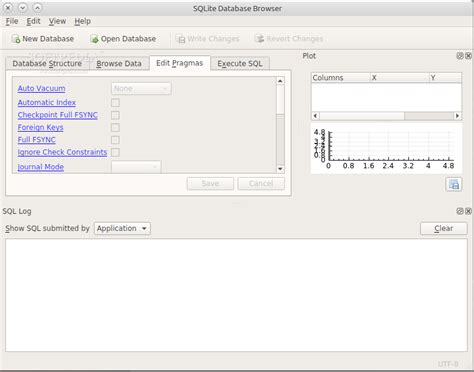Switch to the Browse Data tab
Viewport: 474px width, 372px height.
click(x=119, y=63)
